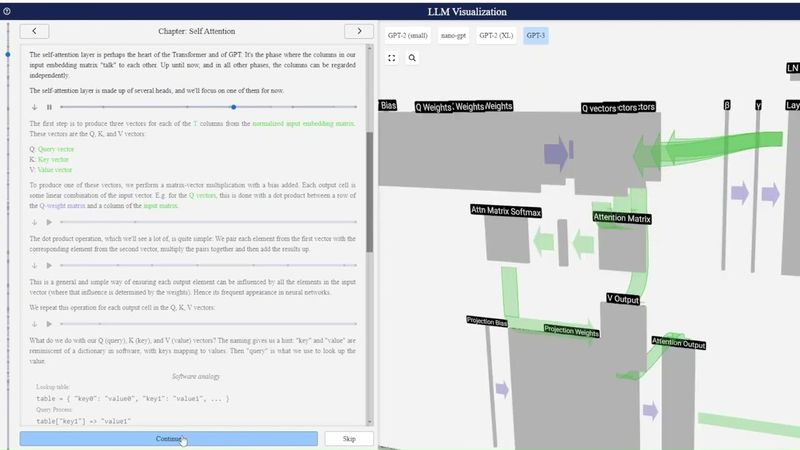Screen dimensions: 800x450
Task: Click the down arrow under 'We repeat this operation'
Action: (34, 324)
